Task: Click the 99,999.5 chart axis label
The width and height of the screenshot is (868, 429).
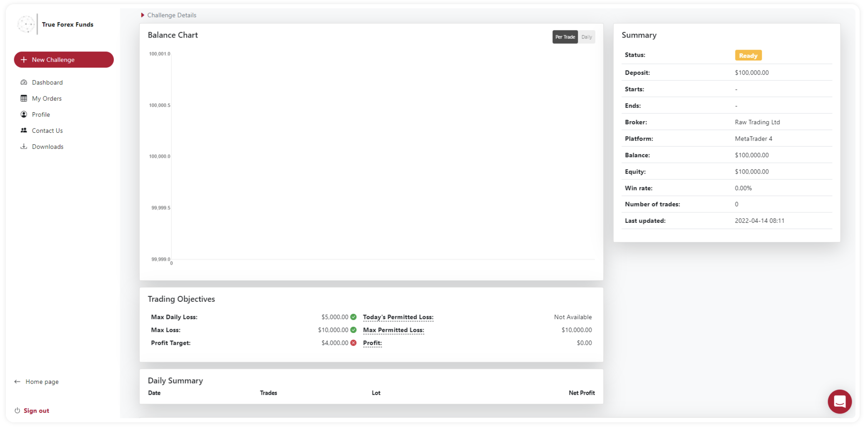Action: (x=161, y=208)
